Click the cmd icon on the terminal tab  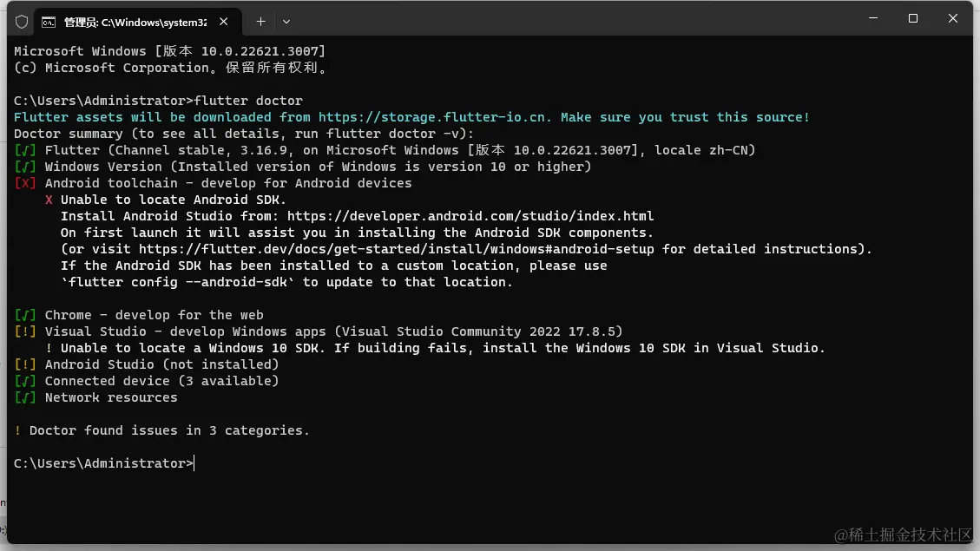(x=49, y=21)
